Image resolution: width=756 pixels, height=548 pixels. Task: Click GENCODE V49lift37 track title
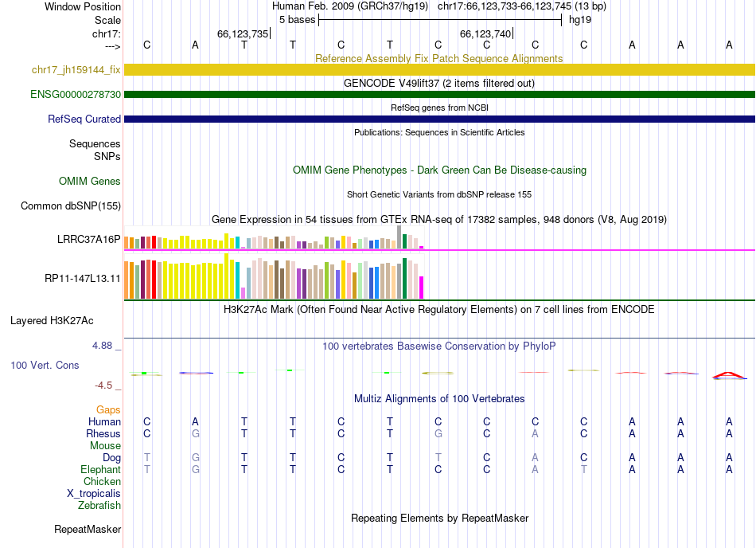(x=439, y=83)
